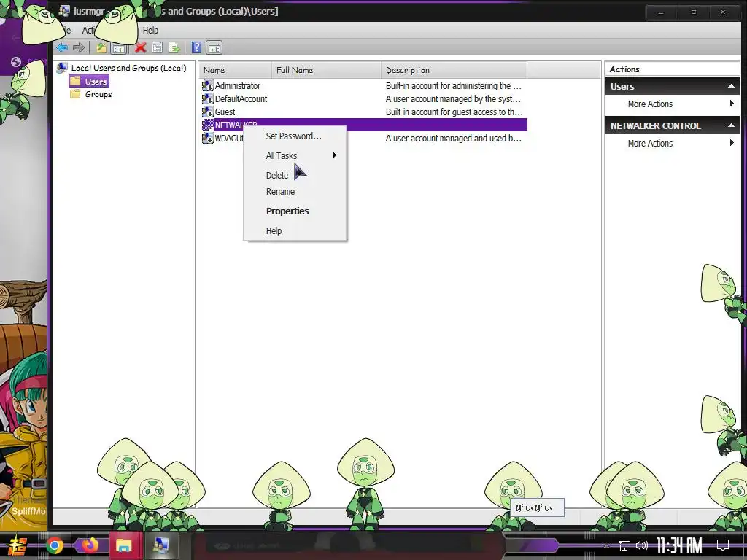The image size is (747, 560).
Task: Select the DefaultAccount user row
Action: (x=365, y=98)
